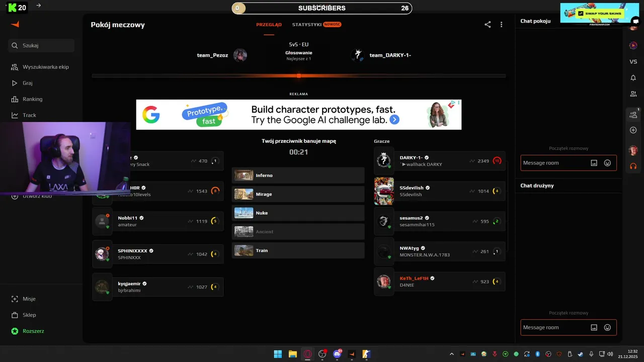Open emoji picker in Chat drużyny
644x362 pixels.
607,327
